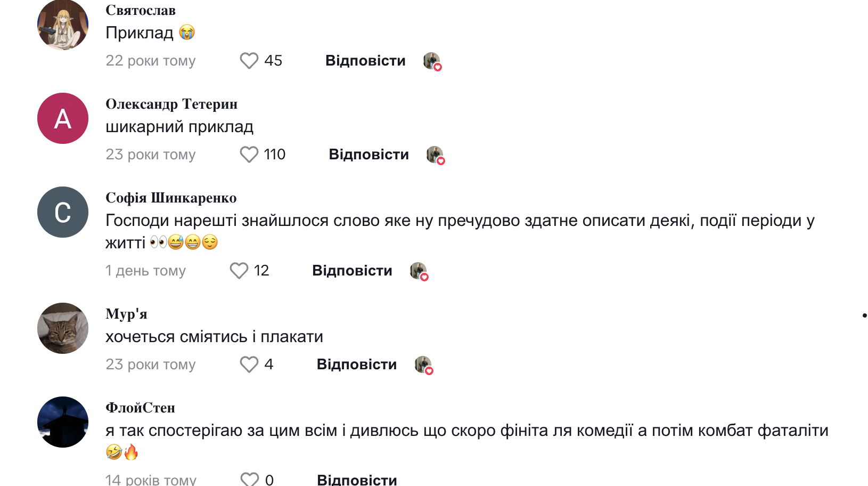Open creator-liked badge on Святослав's comment
Image resolution: width=868 pixels, height=486 pixels.
tap(432, 61)
